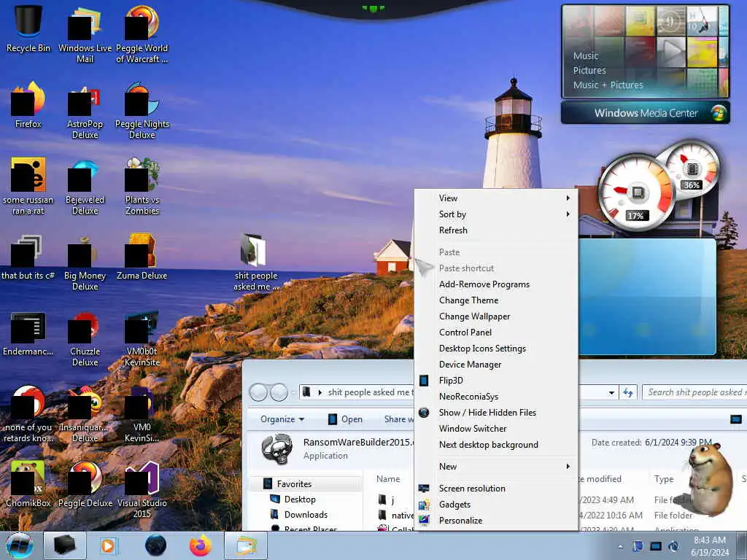Open Screen resolution from context menu
Screen dimensions: 747x560
click(496, 489)
